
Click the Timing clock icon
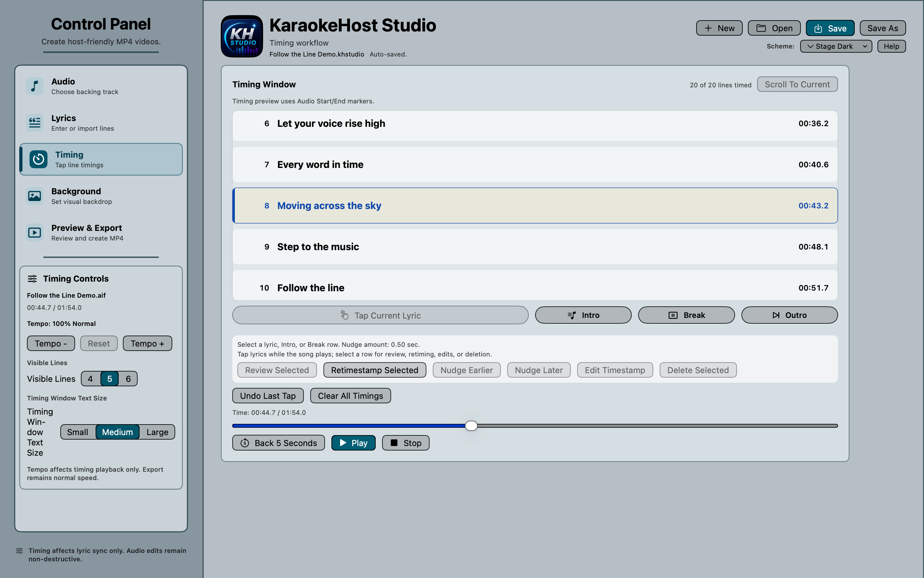click(38, 159)
